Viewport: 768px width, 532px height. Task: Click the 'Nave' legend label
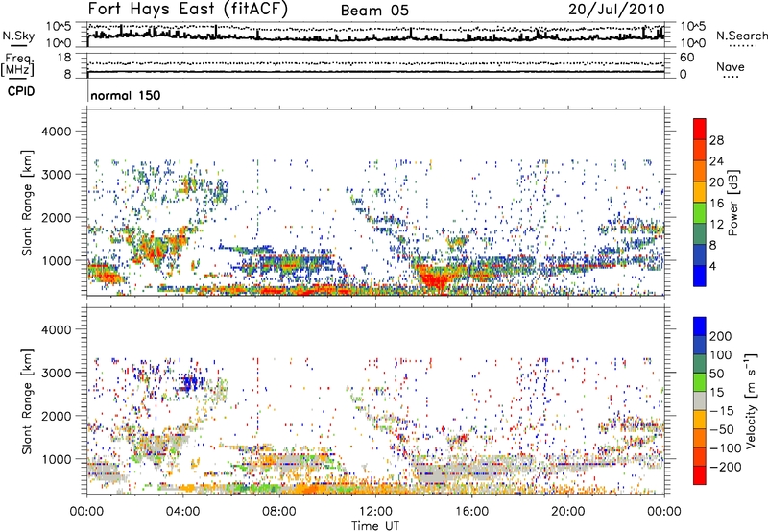[730, 67]
